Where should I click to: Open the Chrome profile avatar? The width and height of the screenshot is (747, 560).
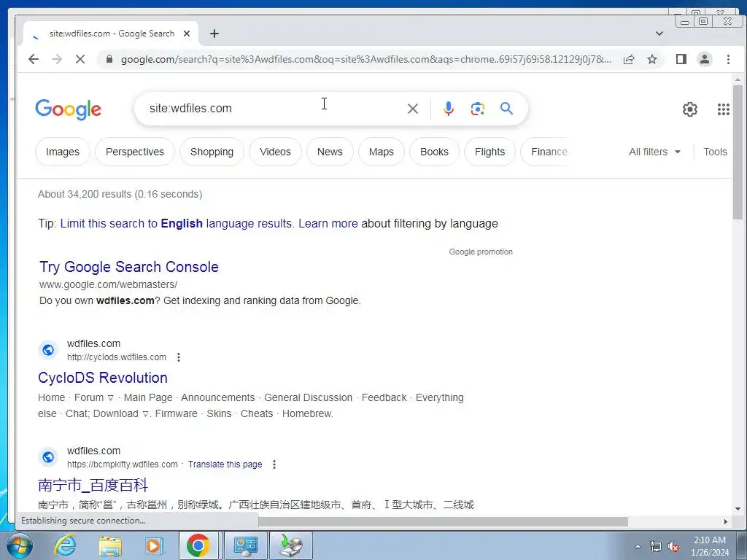705,59
